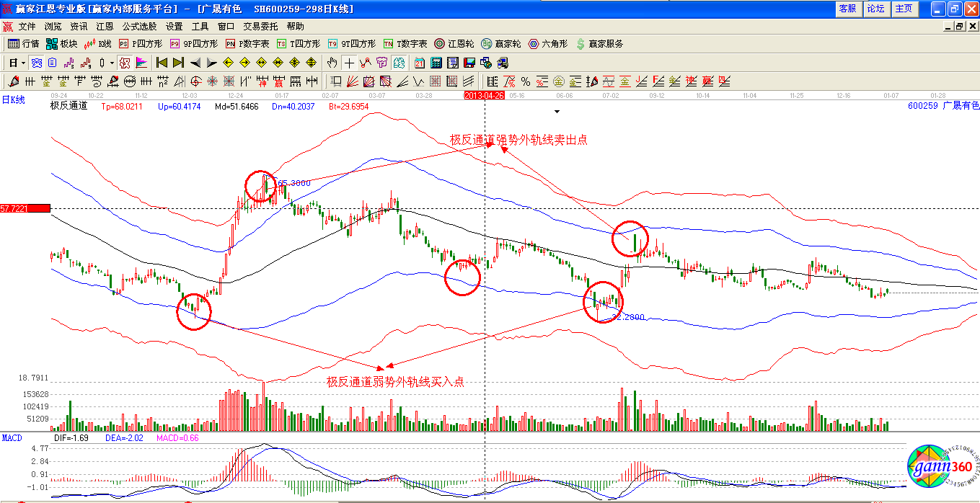Open the 交易委托 menu

(x=260, y=26)
